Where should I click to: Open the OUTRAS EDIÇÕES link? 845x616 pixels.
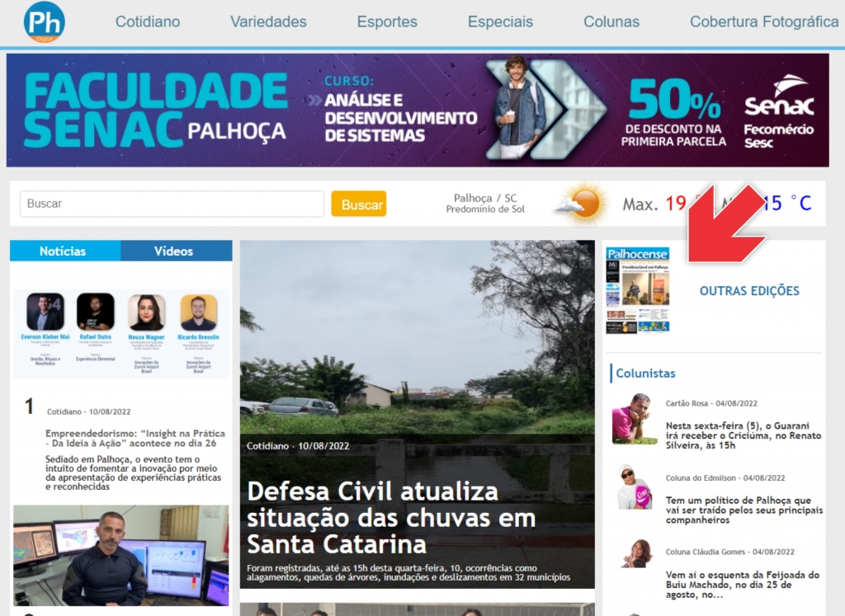pyautogui.click(x=749, y=291)
